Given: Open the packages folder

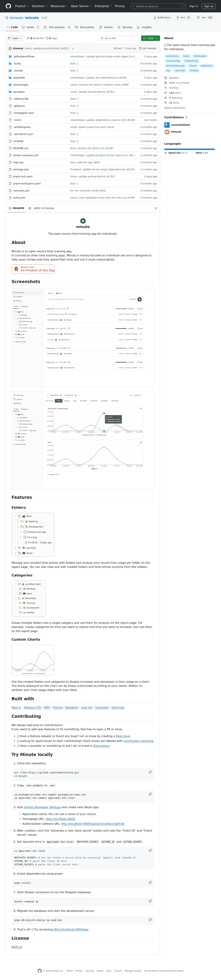Looking at the screenshot, I should tap(19, 92).
